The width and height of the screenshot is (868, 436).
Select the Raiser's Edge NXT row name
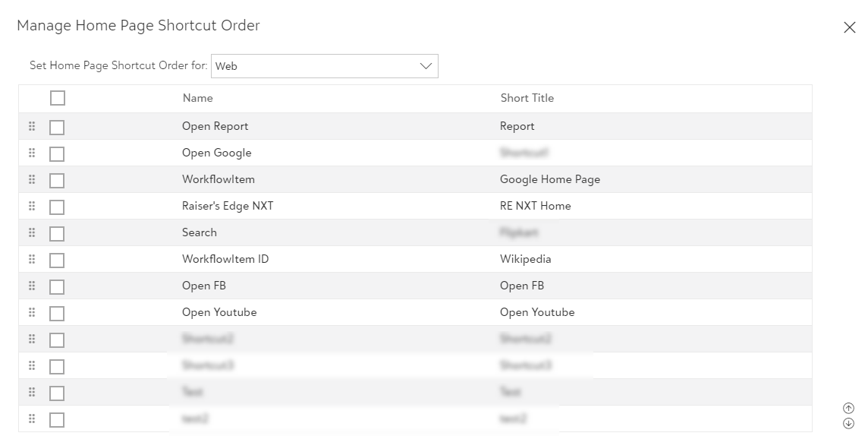tap(228, 206)
